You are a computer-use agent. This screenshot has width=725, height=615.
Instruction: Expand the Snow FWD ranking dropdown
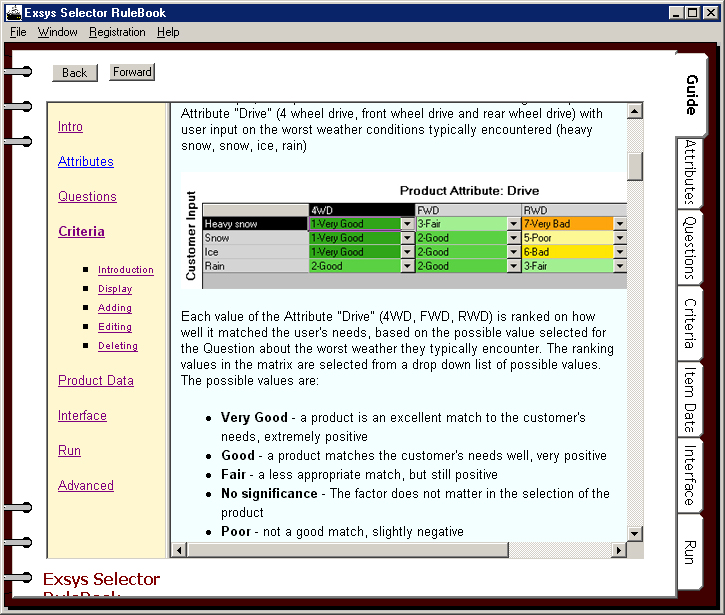(x=514, y=238)
